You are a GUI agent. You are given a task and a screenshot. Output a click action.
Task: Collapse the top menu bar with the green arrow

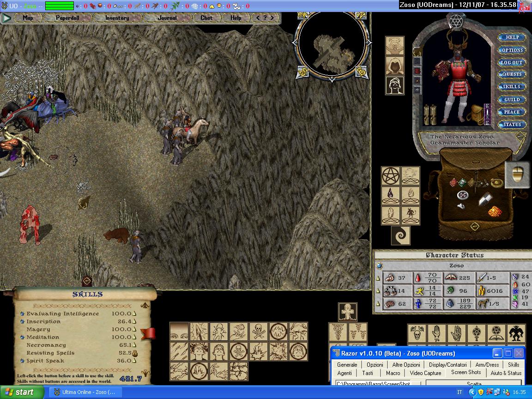6,18
